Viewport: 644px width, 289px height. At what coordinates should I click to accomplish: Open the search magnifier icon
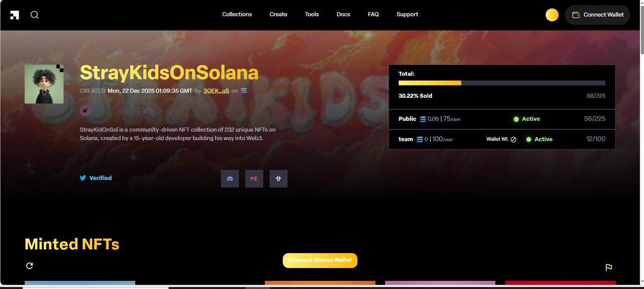pos(34,15)
